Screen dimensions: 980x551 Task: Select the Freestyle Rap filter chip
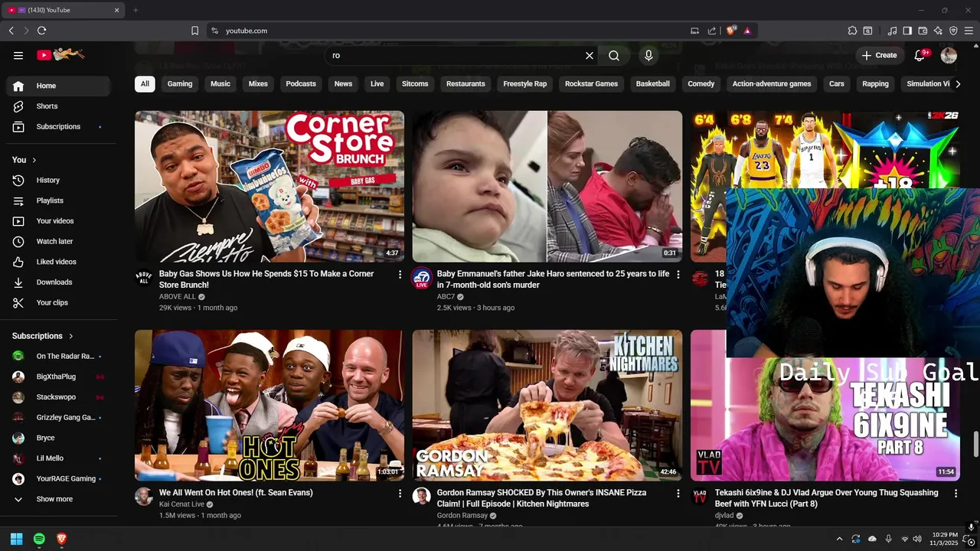coord(525,84)
